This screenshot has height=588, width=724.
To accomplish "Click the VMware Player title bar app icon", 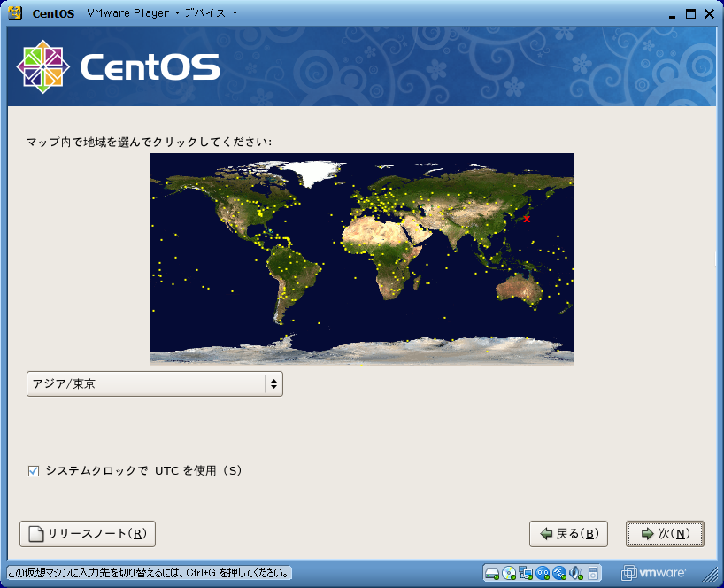I will [15, 13].
